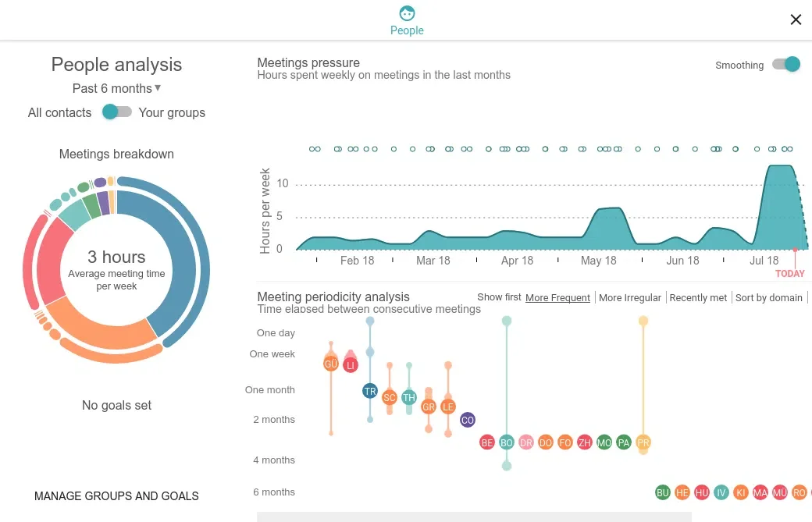Screen dimensions: 812x522
Task: Select the ZH contact bubble
Action: 585,442
